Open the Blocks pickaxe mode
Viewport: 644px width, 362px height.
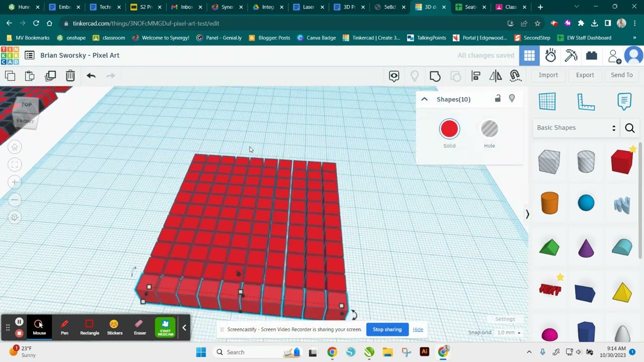pyautogui.click(x=571, y=56)
